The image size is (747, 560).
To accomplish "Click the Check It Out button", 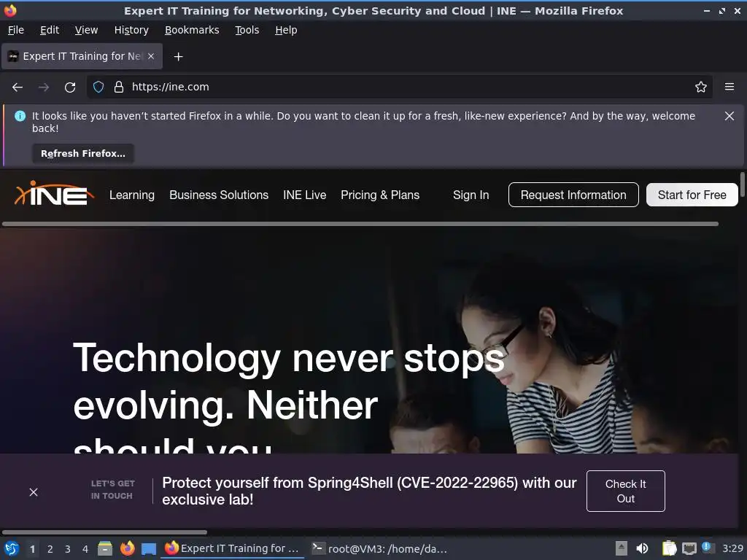I will point(625,491).
